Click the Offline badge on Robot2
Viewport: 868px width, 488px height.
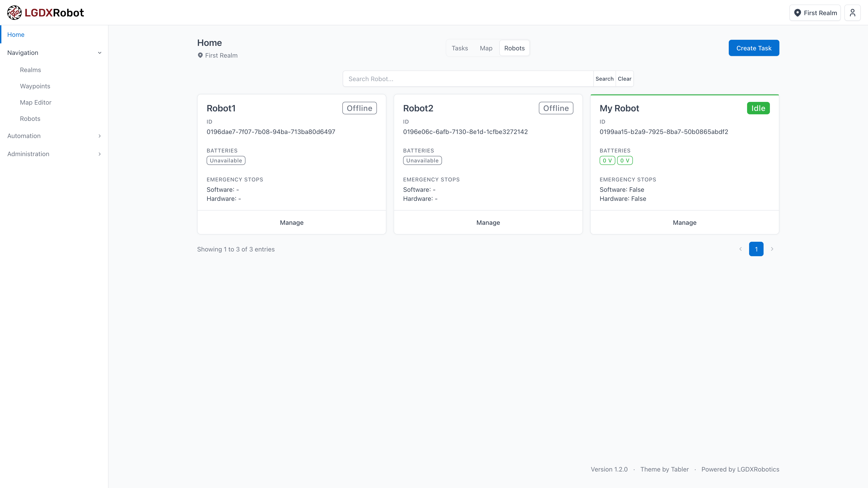[x=556, y=108]
